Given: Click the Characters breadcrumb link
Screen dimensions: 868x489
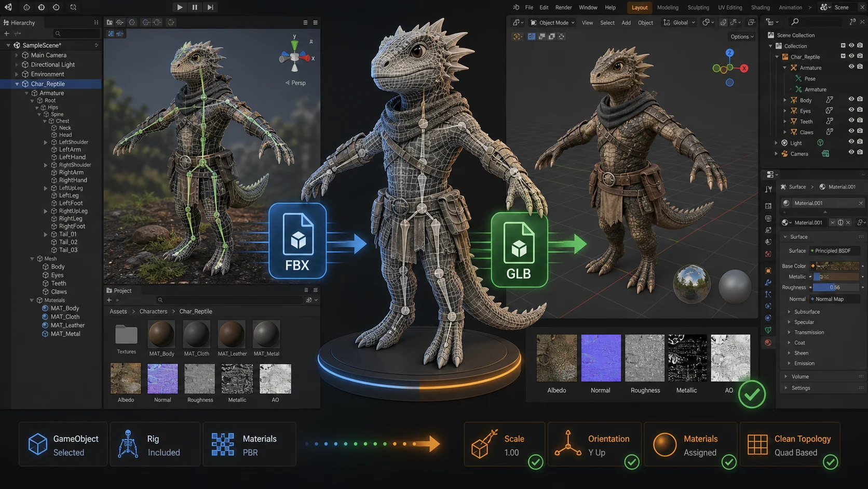Looking at the screenshot, I should tap(153, 311).
